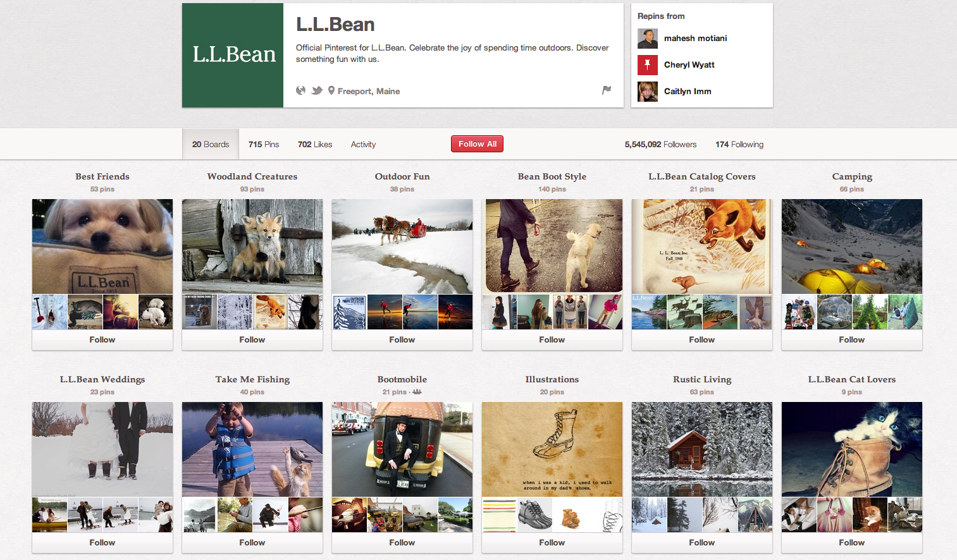This screenshot has width=957, height=560.
Task: Open Cheryl Wyatt's red pin avatar
Action: click(x=648, y=65)
